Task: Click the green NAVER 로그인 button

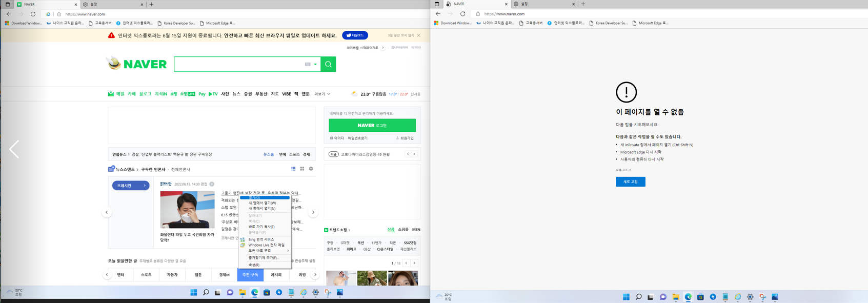Action: click(372, 125)
